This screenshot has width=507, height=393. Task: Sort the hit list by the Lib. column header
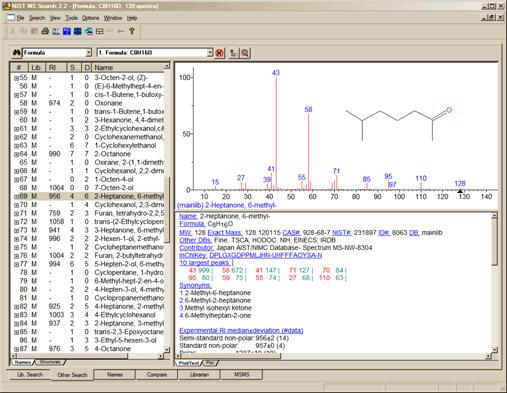(36, 67)
